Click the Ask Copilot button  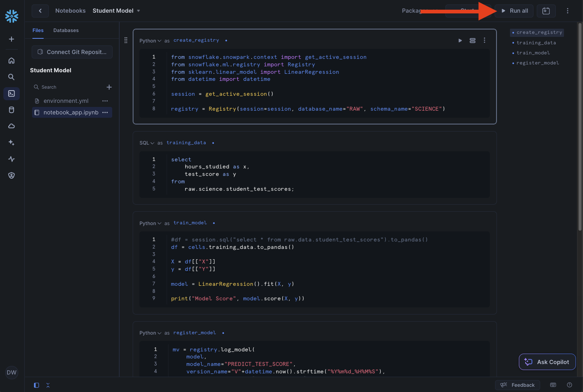(x=547, y=362)
